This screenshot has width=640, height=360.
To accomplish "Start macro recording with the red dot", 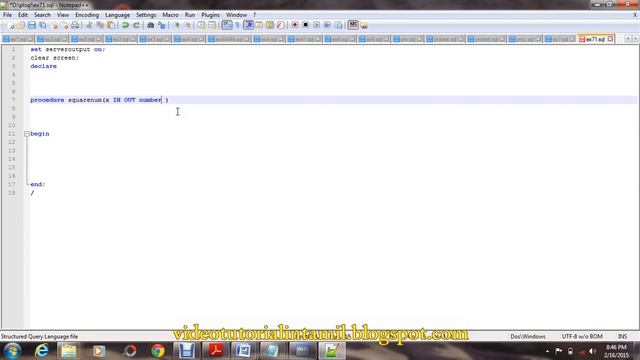I will click(x=295, y=25).
